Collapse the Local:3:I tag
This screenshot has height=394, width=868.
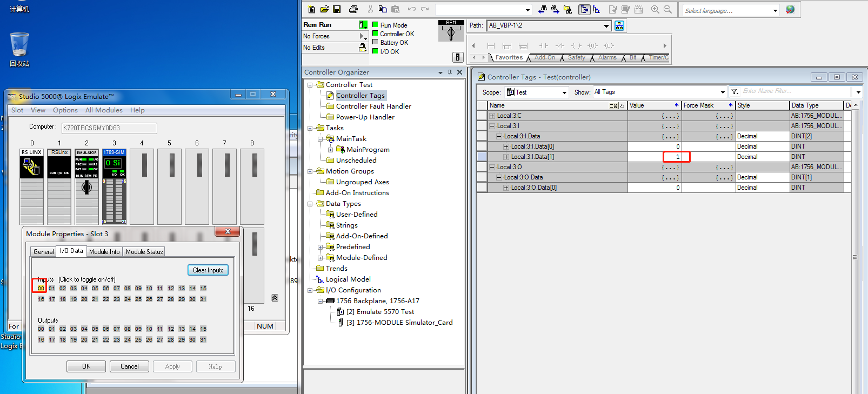pos(492,126)
